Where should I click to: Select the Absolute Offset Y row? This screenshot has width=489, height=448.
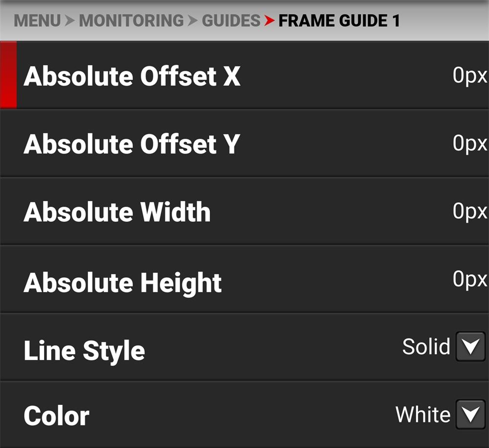(x=244, y=143)
